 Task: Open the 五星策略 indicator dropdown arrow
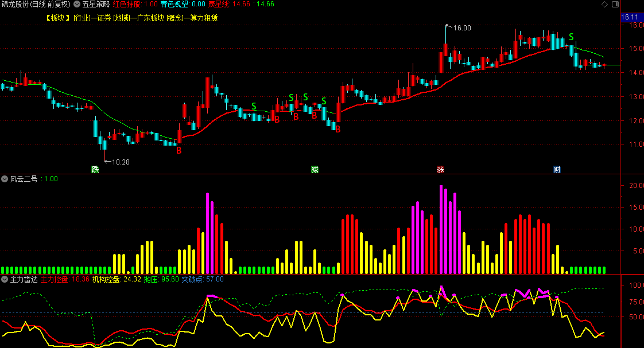pos(77,4)
